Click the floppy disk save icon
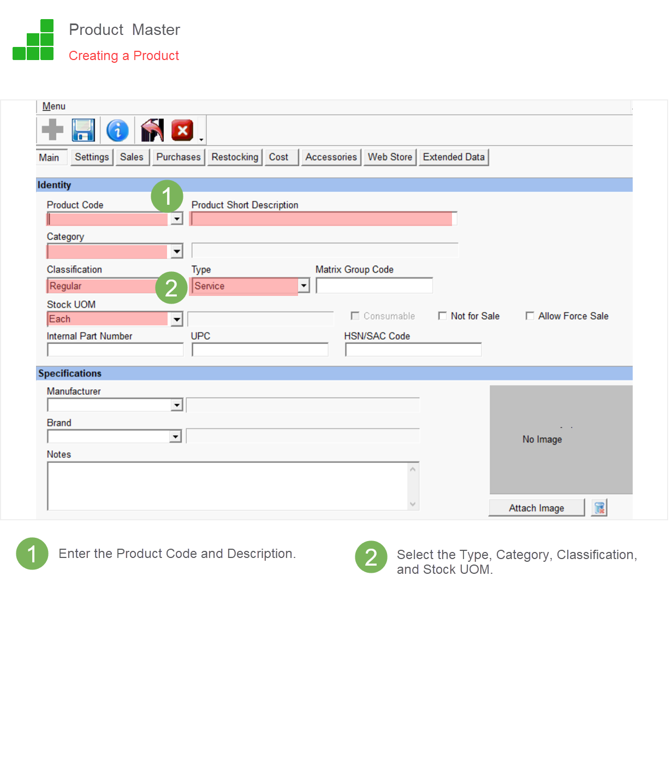This screenshot has height=784, width=672. pyautogui.click(x=84, y=130)
